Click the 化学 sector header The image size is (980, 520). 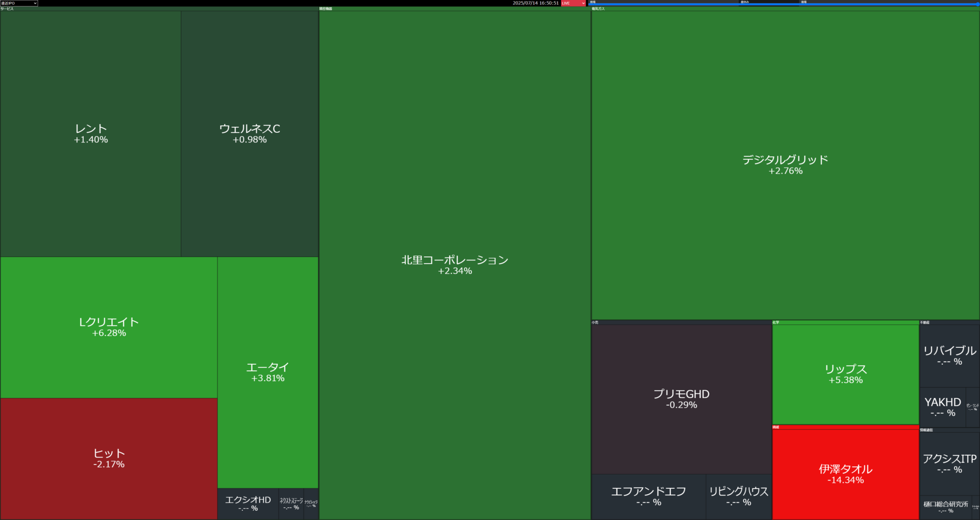pyautogui.click(x=846, y=322)
